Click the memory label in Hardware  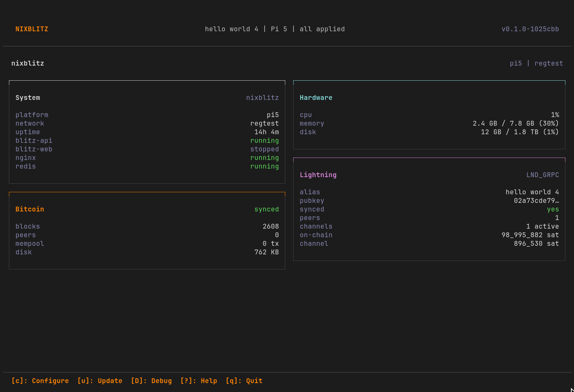point(312,124)
